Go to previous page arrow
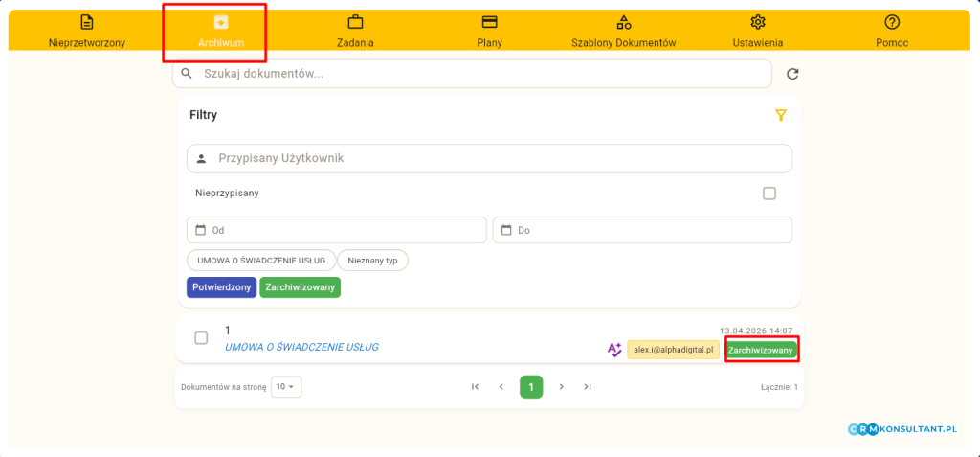Viewport: 980px width, 457px height. [501, 386]
